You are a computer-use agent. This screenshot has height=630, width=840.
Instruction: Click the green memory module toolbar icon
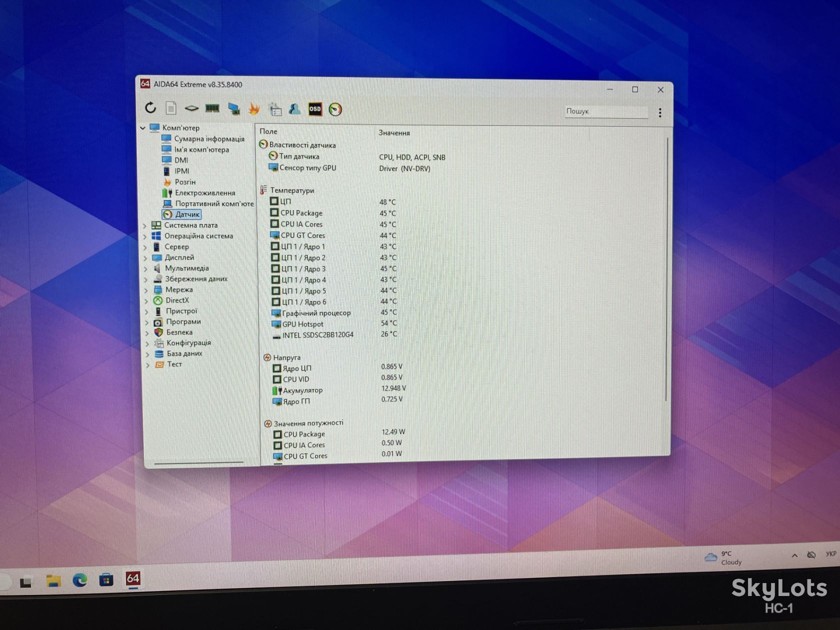pos(212,108)
